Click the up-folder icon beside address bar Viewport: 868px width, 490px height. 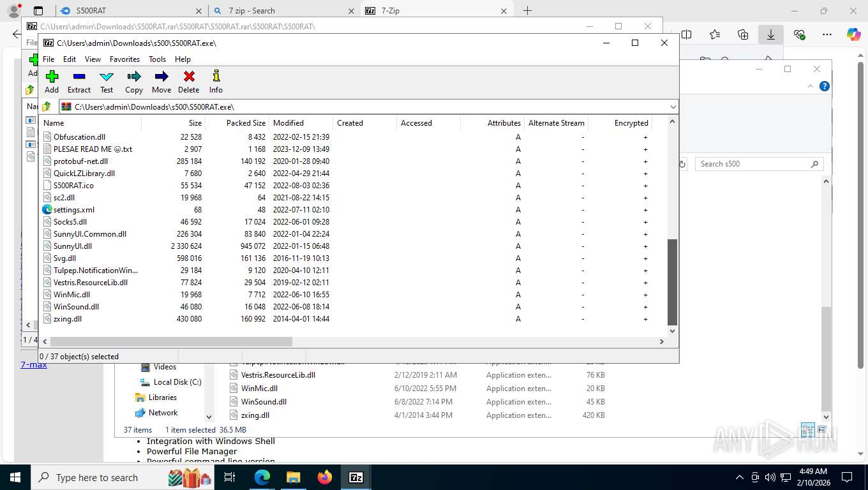tap(47, 107)
